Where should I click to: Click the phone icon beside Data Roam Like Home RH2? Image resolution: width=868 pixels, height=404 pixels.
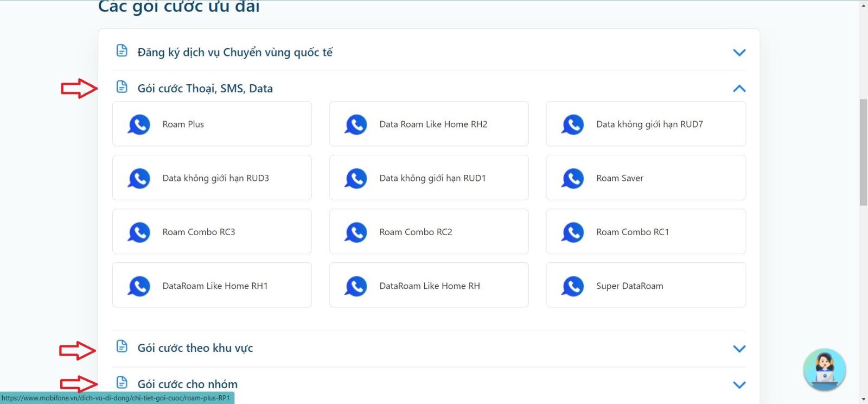(356, 124)
